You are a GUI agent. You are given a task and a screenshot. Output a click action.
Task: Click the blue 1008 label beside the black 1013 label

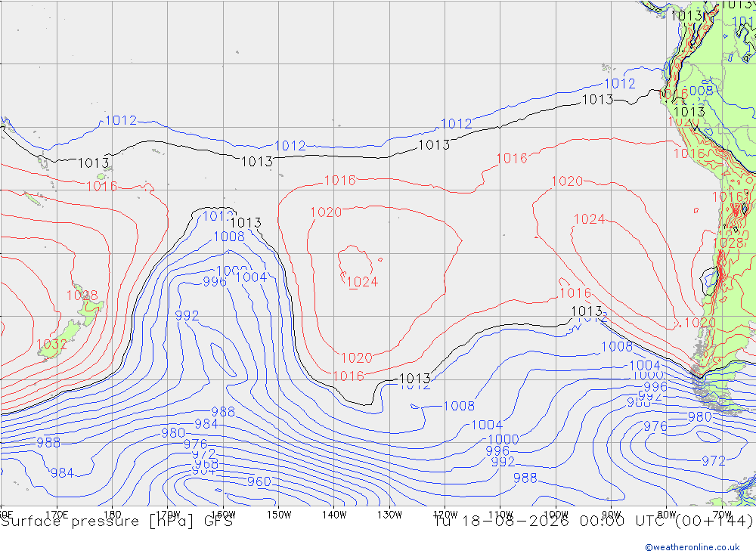pyautogui.click(x=229, y=237)
